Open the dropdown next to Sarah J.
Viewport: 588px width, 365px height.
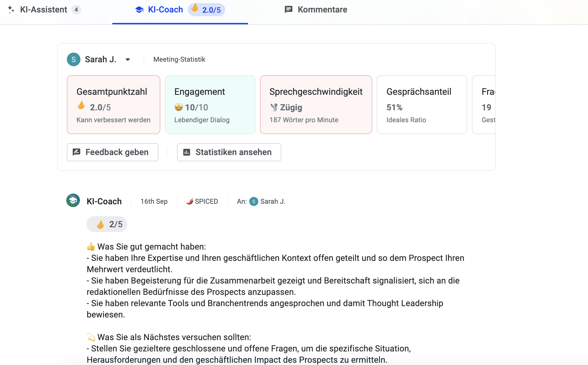127,59
